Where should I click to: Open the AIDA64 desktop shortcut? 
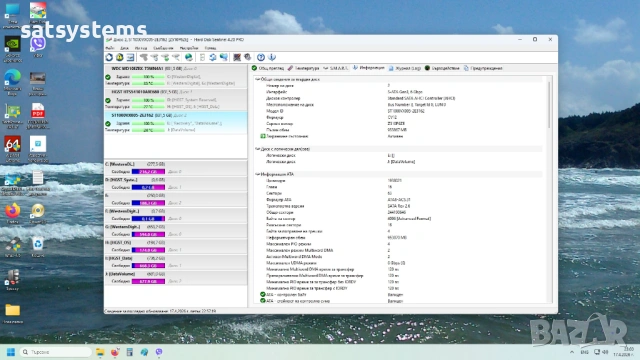coord(13,149)
